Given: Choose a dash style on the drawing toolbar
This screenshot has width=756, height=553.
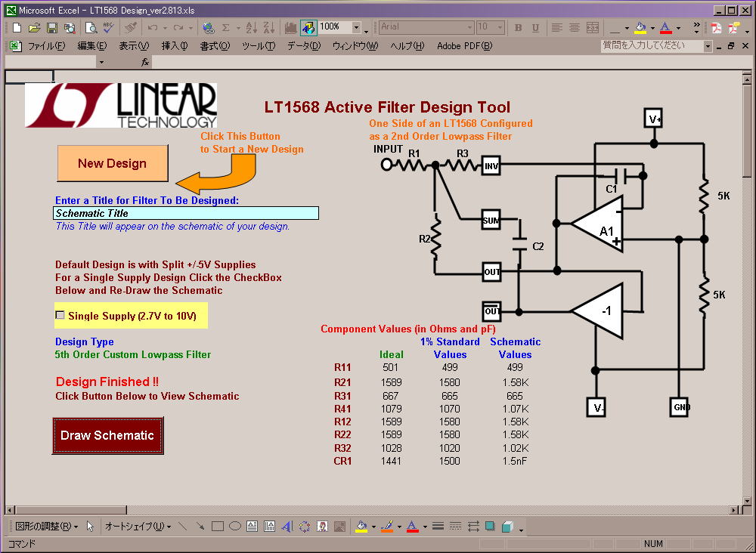Looking at the screenshot, I should pyautogui.click(x=455, y=527).
